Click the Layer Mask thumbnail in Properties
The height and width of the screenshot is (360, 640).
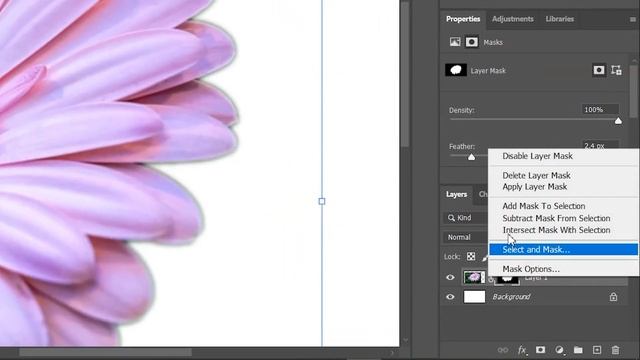tap(456, 70)
